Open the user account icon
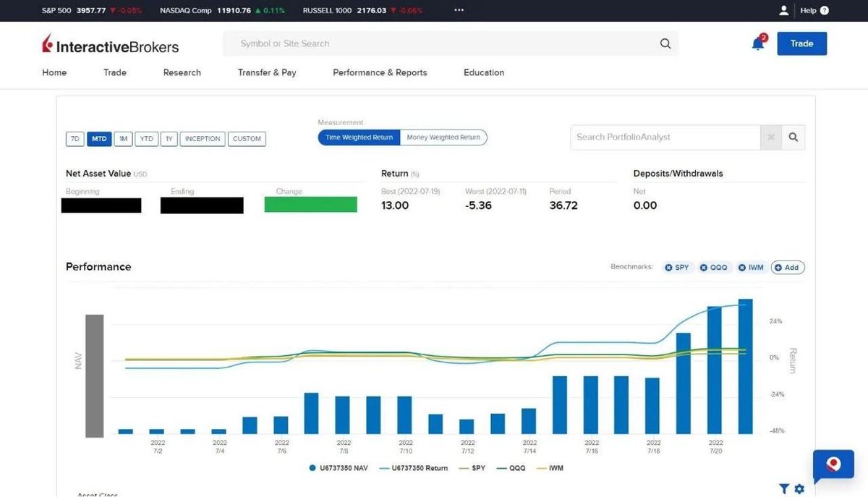868x497 pixels. [x=784, y=10]
